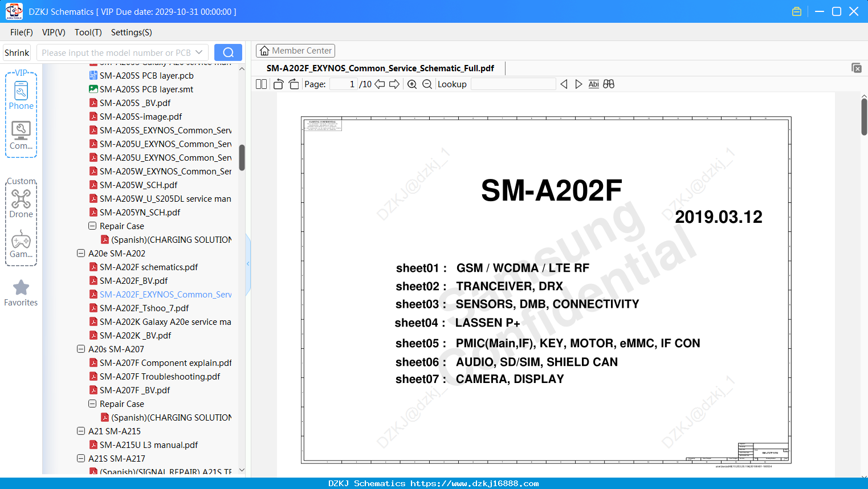Find next lookup match
The height and width of the screenshot is (489, 868).
point(578,84)
